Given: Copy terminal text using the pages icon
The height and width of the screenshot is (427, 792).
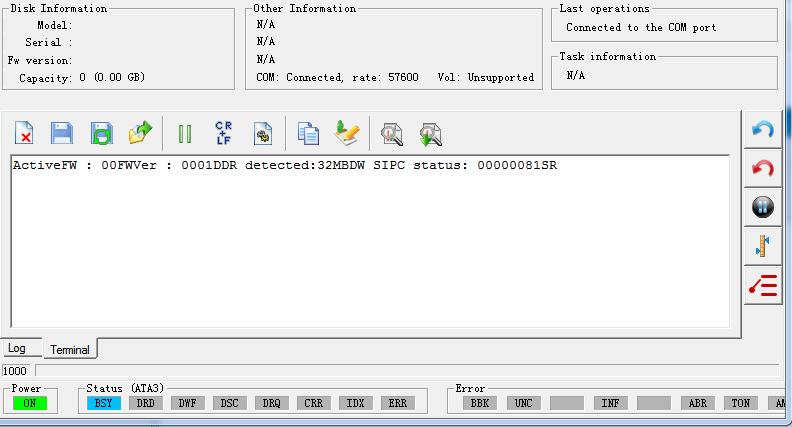Looking at the screenshot, I should [x=308, y=133].
